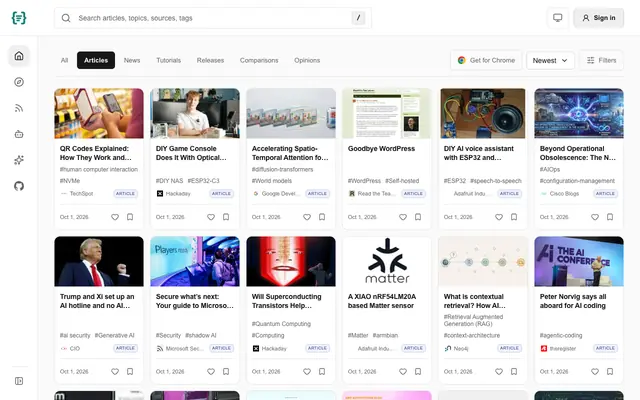Open the robot bot sidebar icon
640x400 pixels.
pyautogui.click(x=19, y=134)
